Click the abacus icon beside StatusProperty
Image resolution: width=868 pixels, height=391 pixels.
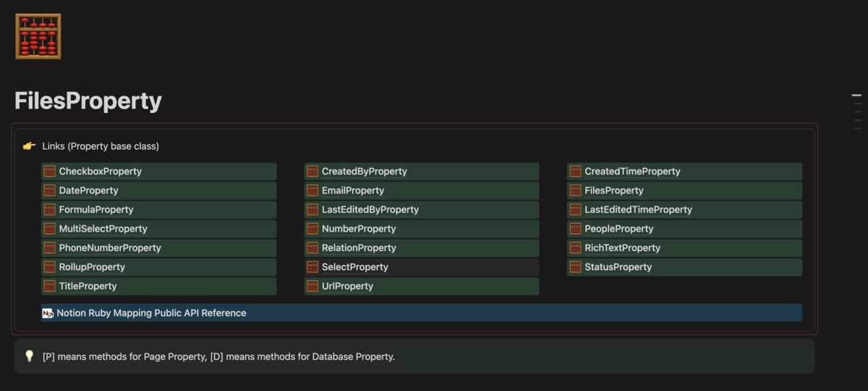coord(576,267)
